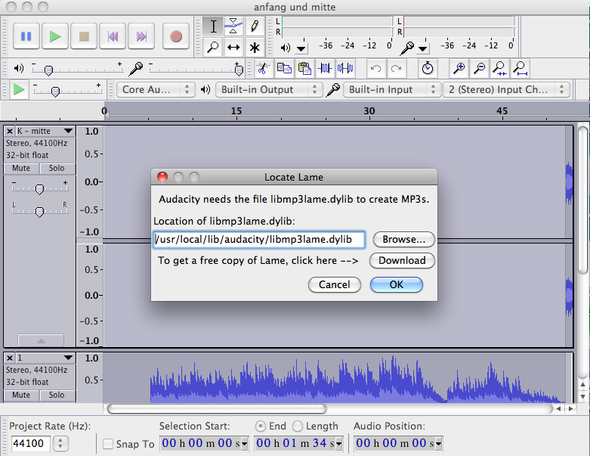The image size is (590, 456).
Task: Click the Pause transport button
Action: point(26,36)
